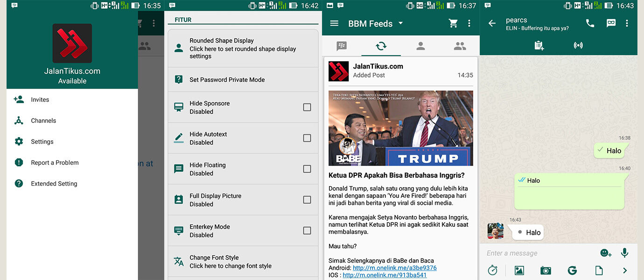Open Rounded Shape Display settings
Screen dimensions: 644x280
[x=243, y=49]
